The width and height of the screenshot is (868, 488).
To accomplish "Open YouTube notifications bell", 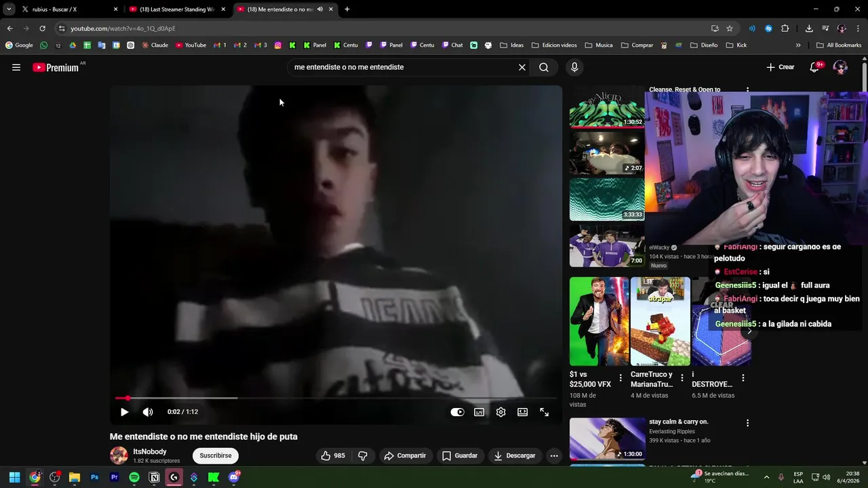I will (816, 67).
